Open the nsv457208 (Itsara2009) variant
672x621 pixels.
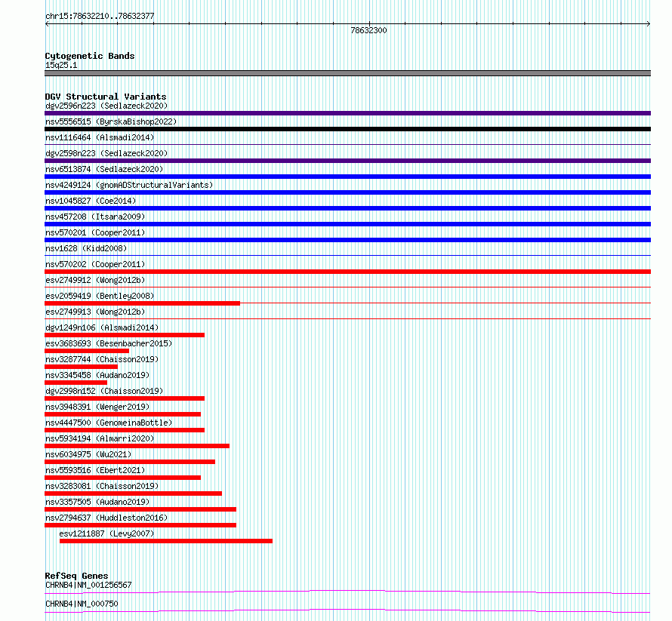click(x=95, y=217)
